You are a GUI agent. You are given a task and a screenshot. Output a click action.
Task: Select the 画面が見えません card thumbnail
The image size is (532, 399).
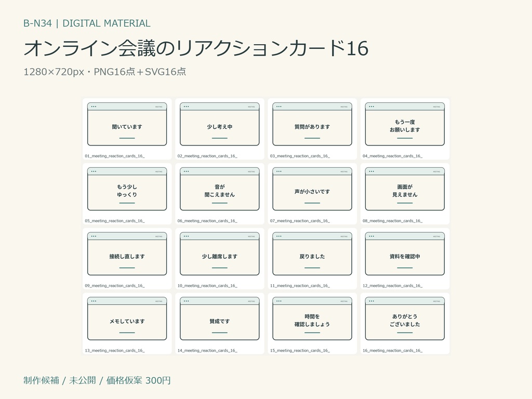(x=405, y=189)
